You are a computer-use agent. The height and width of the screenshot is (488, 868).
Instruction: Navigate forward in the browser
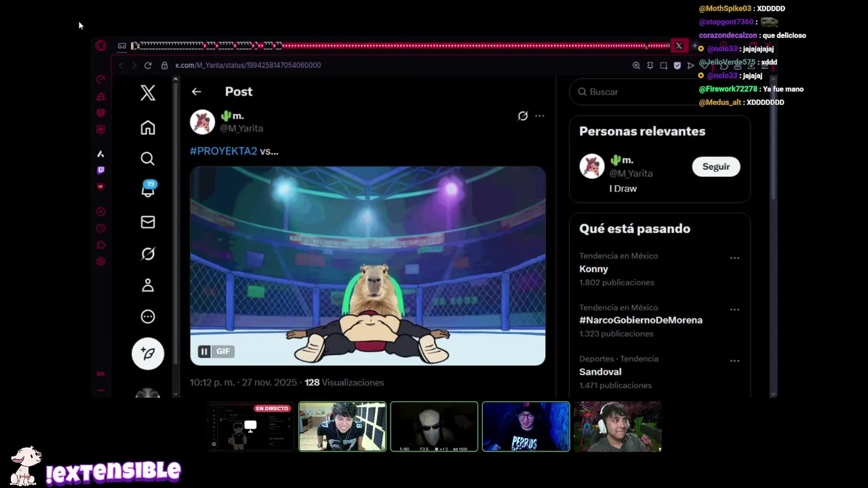[x=134, y=65]
